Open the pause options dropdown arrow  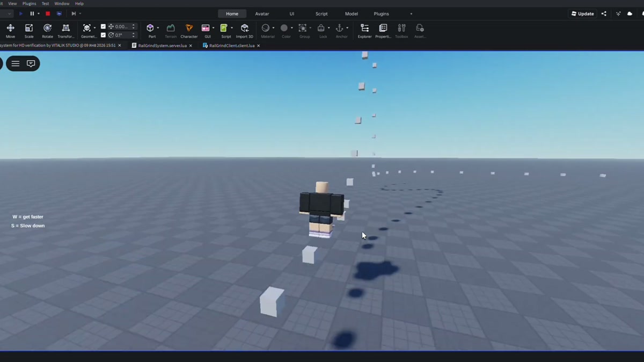point(39,14)
